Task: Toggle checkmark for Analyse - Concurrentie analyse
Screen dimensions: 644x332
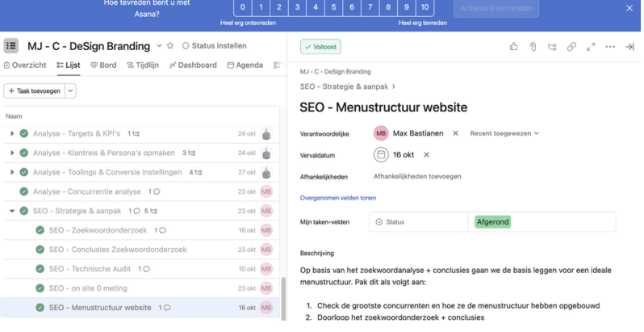Action: (x=24, y=191)
